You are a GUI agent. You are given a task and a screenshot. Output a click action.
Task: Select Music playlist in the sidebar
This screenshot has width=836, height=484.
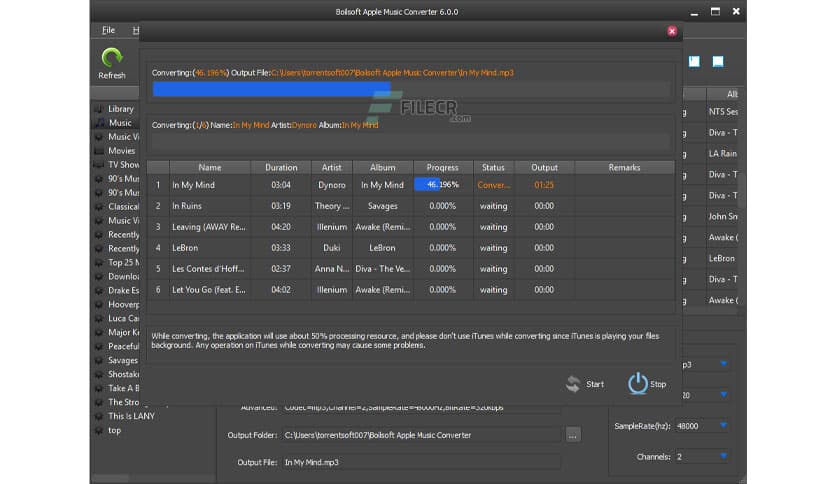tap(120, 123)
